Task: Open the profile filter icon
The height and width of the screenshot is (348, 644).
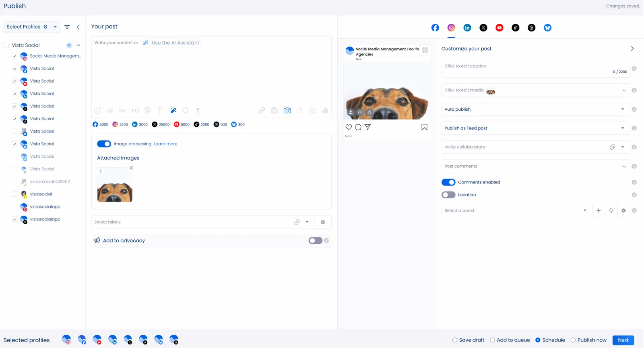Action: coord(67,27)
